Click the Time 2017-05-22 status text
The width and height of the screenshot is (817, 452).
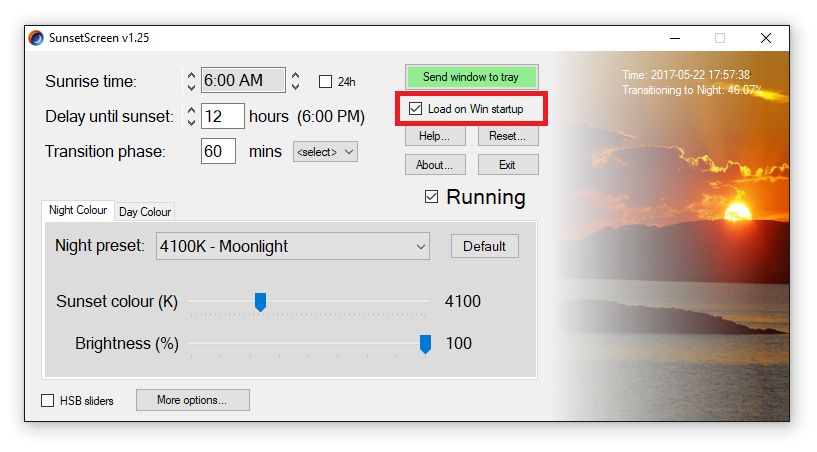686,75
